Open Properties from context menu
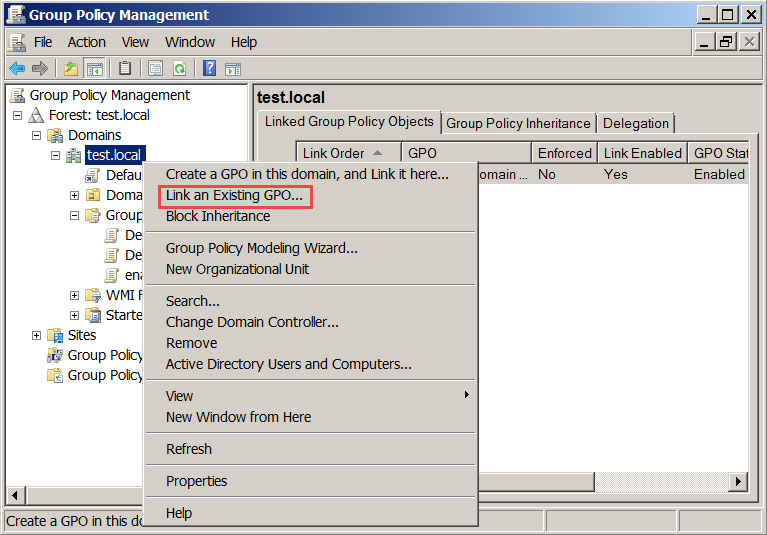767x535 pixels. [311, 481]
